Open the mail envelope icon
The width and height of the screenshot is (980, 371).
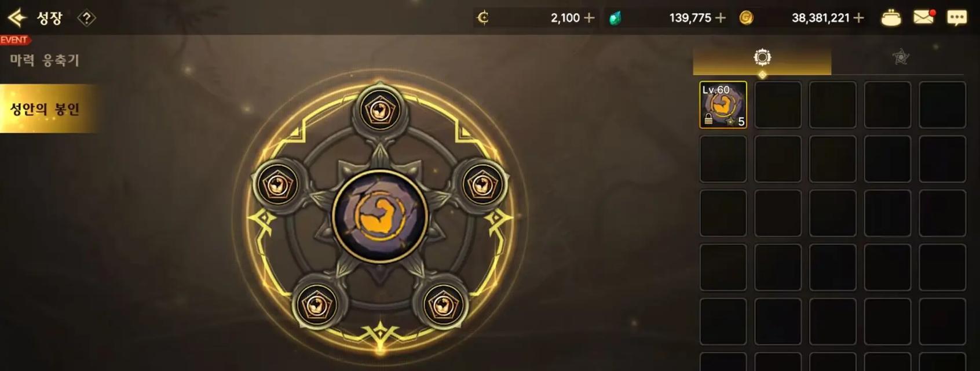tap(924, 17)
